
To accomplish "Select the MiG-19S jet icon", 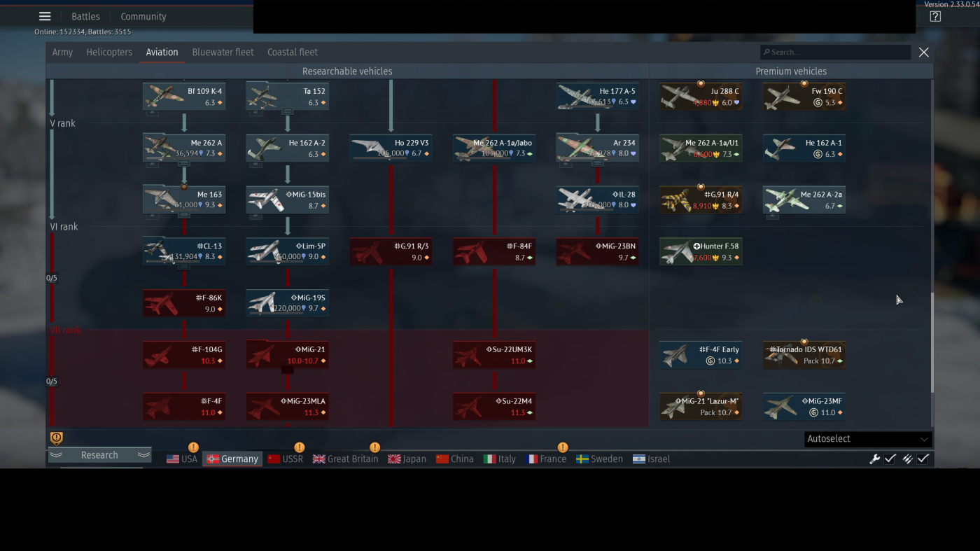I will coord(288,304).
